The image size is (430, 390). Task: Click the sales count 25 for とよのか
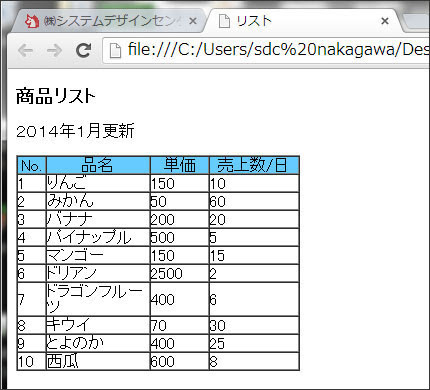pyautogui.click(x=254, y=343)
